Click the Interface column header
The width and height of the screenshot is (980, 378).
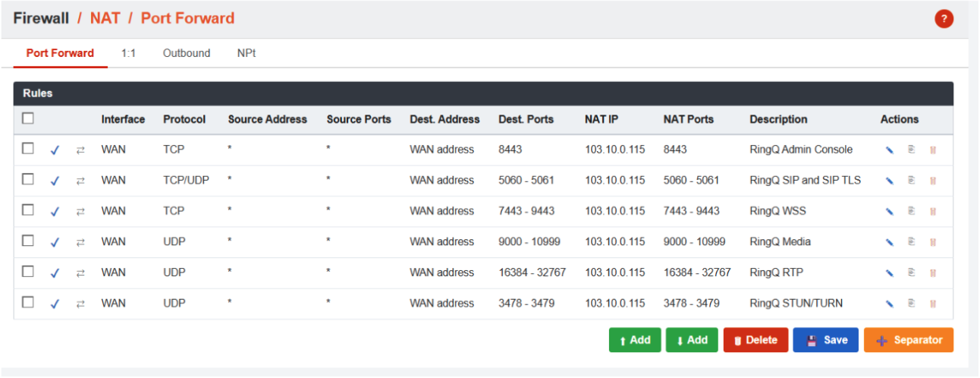pos(123,119)
